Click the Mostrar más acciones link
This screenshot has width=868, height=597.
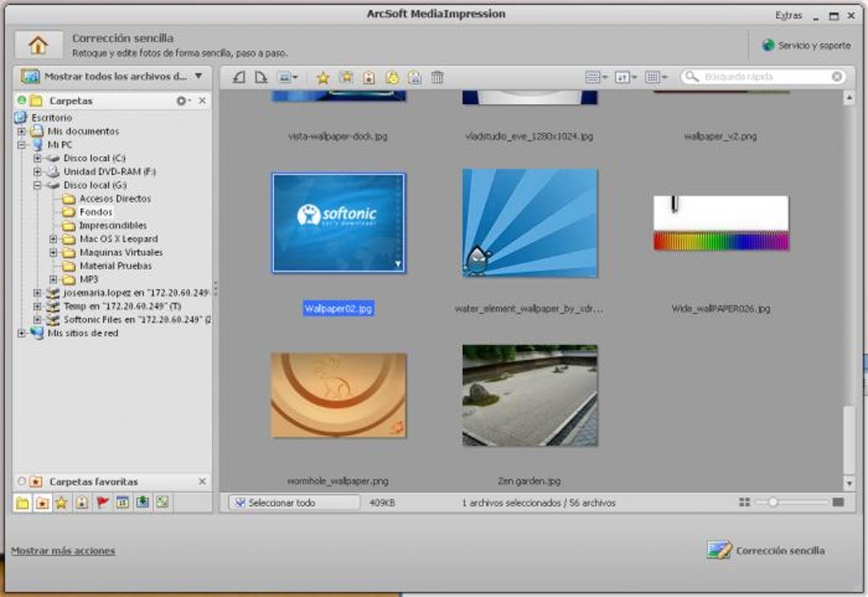point(63,551)
